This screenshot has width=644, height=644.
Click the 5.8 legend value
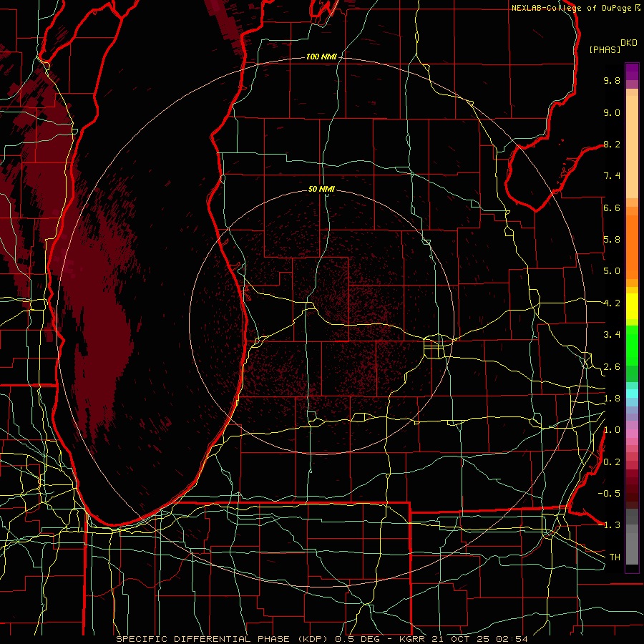click(x=612, y=240)
